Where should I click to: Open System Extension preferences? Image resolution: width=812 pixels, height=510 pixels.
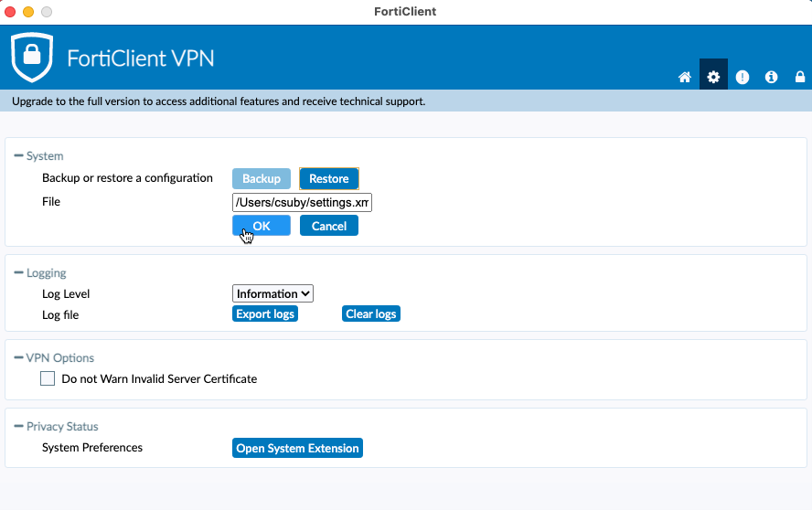tap(297, 448)
